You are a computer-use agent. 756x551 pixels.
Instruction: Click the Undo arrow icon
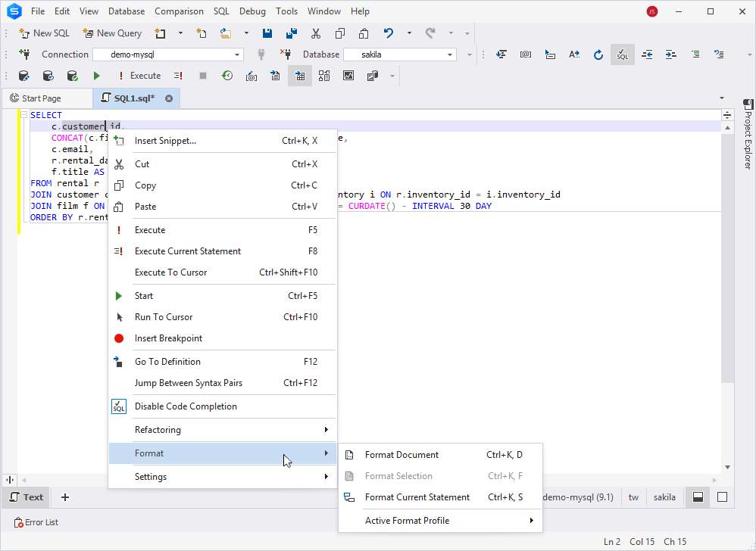tap(388, 33)
